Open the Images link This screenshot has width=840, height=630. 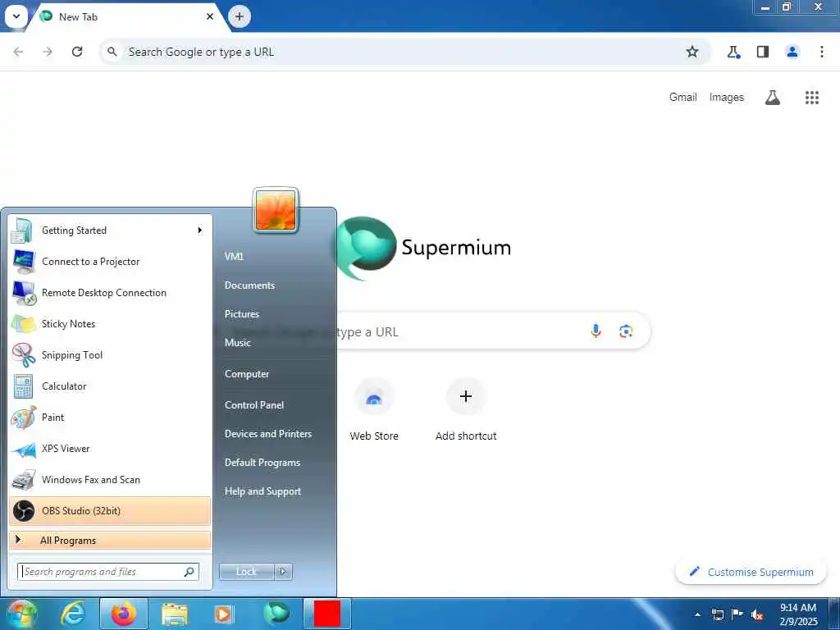pos(727,98)
